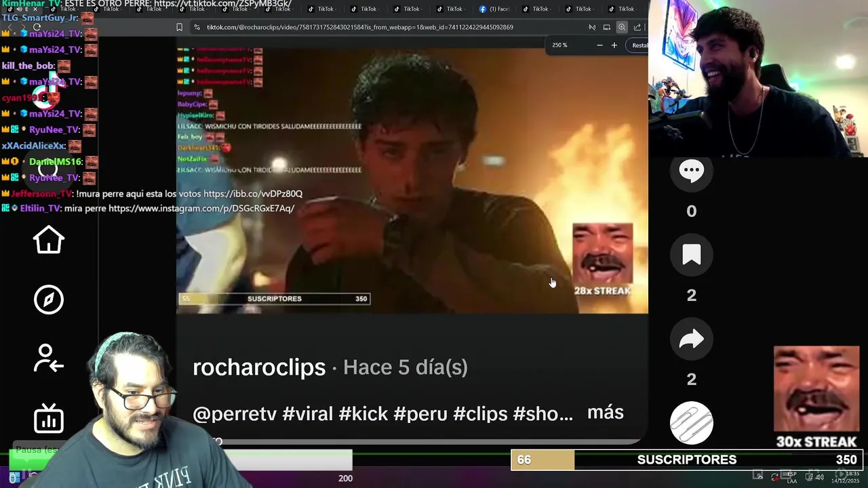The image size is (868, 488).
Task: Click the vt.tiktok.com/ZSPyMB3Gk chat link
Action: [x=223, y=4]
